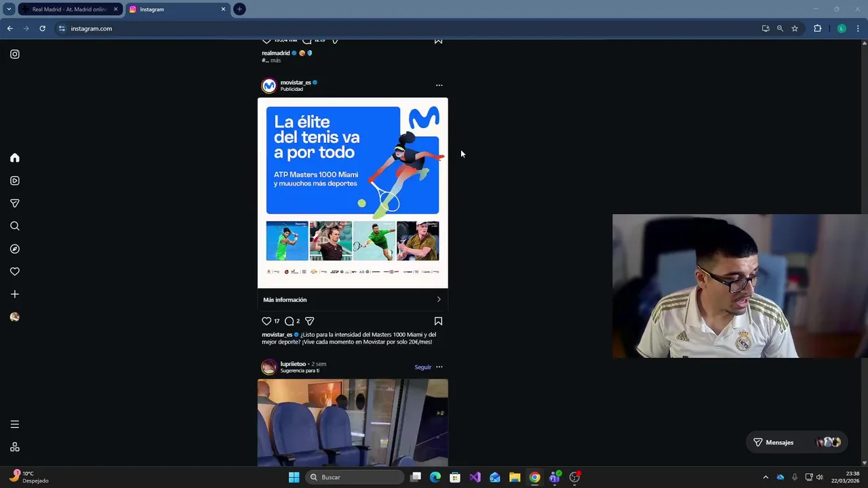Open the weather widget showing 10°C
The image size is (868, 488).
28,477
